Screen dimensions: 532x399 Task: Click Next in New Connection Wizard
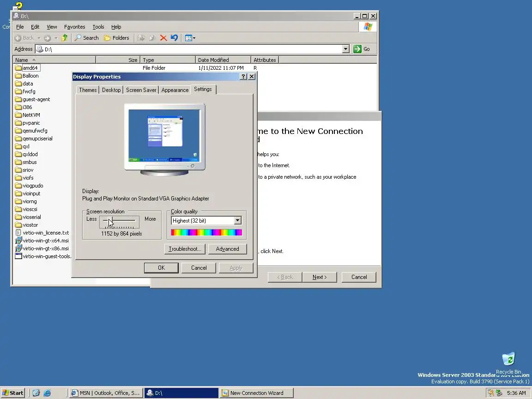tap(320, 277)
